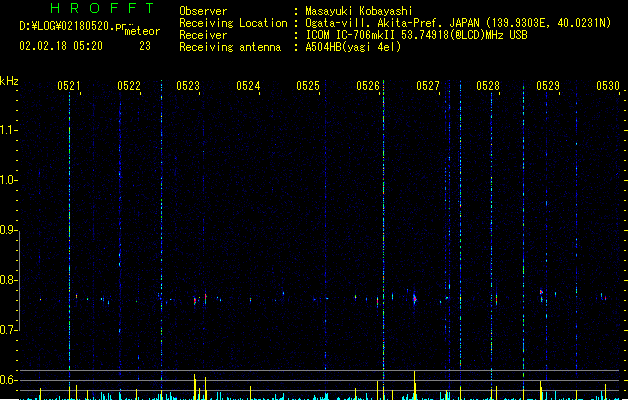629x400 pixels.
Task: Click the 0.7 kHz frequency label
Action: coord(8,330)
